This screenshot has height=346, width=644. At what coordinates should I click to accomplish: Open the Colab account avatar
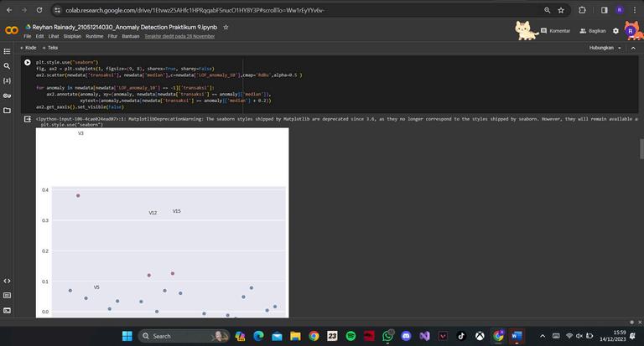point(631,31)
